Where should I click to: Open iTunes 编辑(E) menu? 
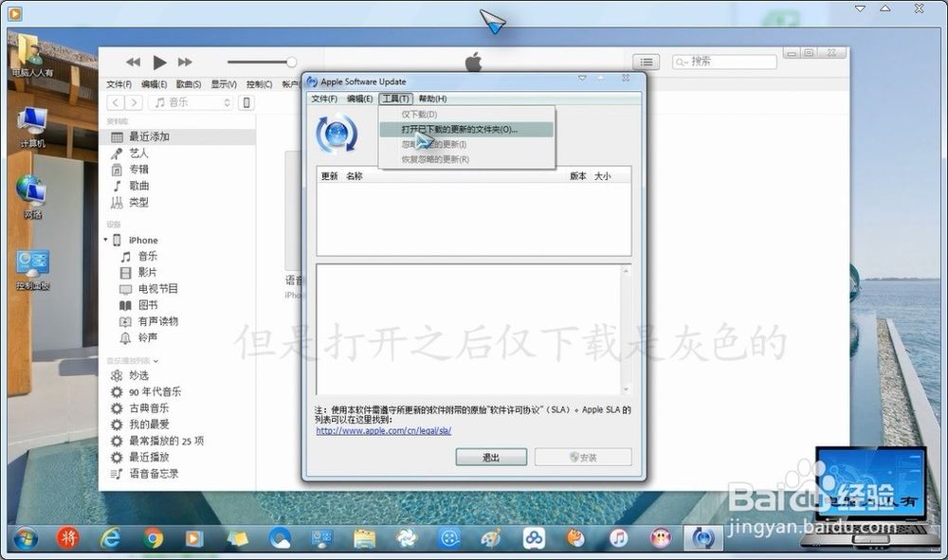click(155, 84)
